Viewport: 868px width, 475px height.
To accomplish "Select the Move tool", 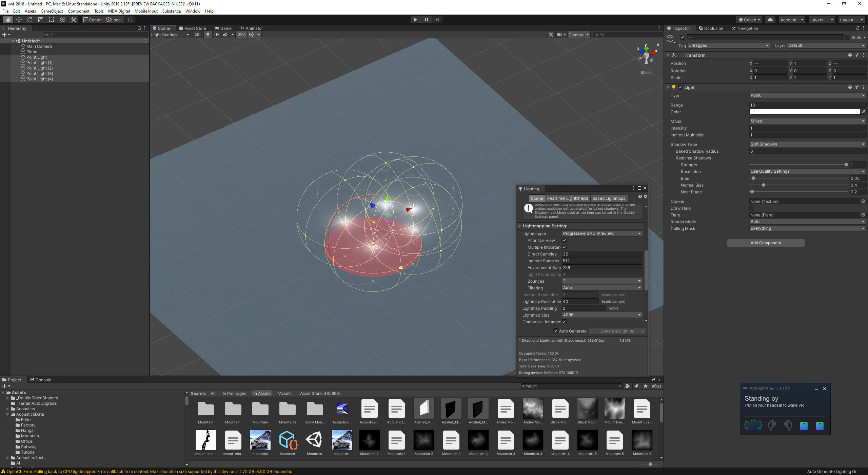I will 19,19.
